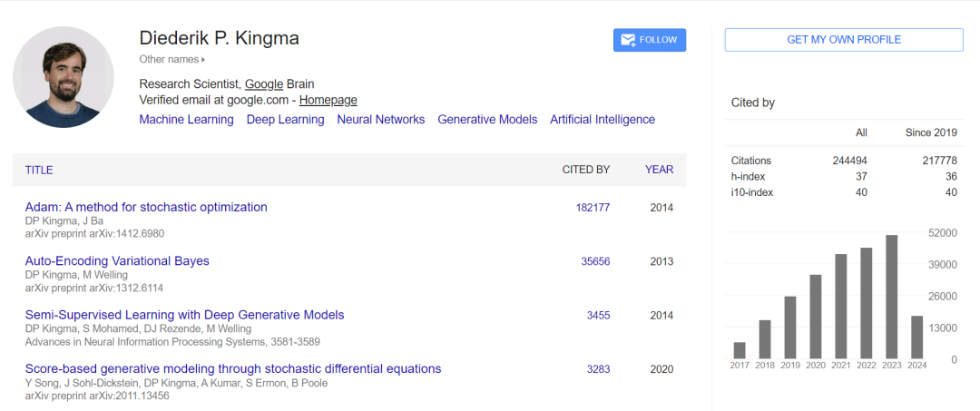This screenshot has height=411, width=980.
Task: Sort publications by Cited By header
Action: click(585, 170)
